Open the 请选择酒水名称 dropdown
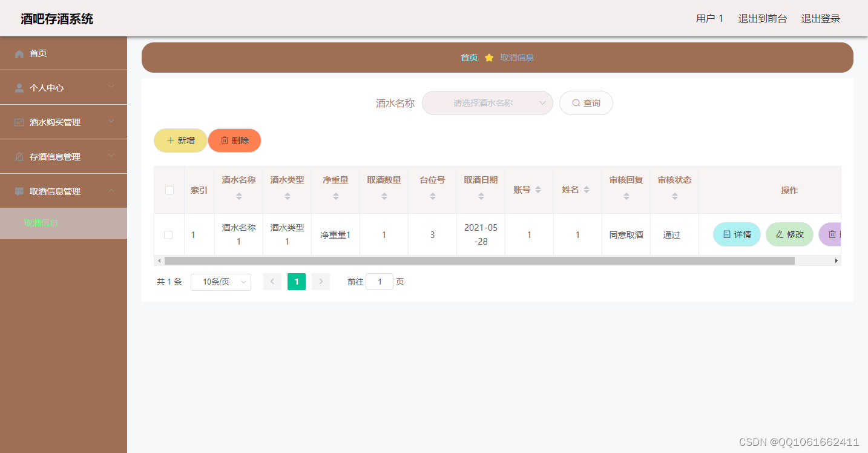The width and height of the screenshot is (868, 453). pos(487,103)
